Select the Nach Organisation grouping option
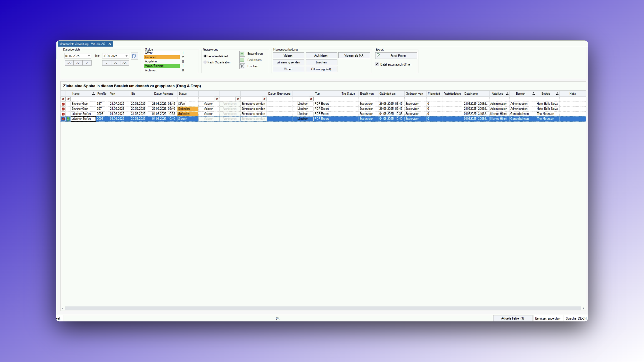Image resolution: width=644 pixels, height=362 pixels. (x=205, y=62)
